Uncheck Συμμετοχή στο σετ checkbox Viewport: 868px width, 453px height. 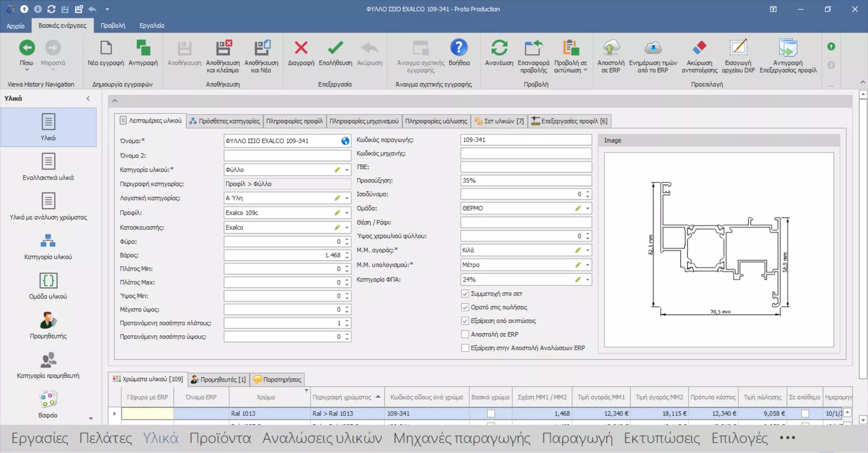(465, 294)
